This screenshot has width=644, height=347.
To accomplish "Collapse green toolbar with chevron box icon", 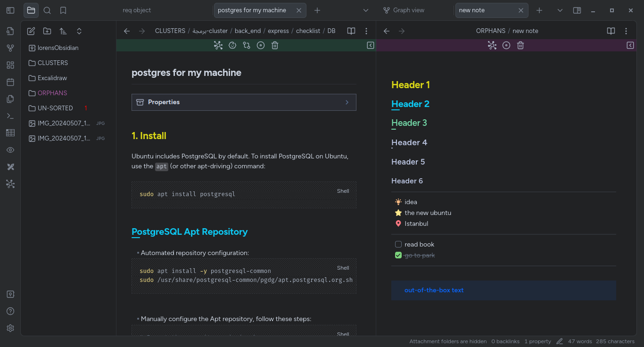I will pyautogui.click(x=371, y=45).
